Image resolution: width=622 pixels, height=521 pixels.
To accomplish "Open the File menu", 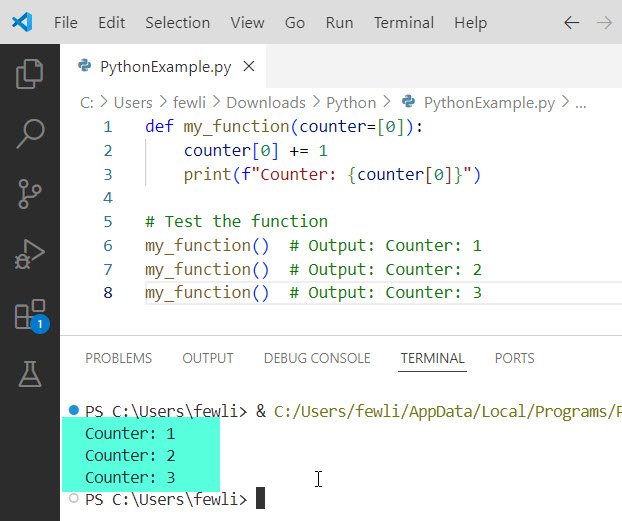I will pyautogui.click(x=66, y=23).
